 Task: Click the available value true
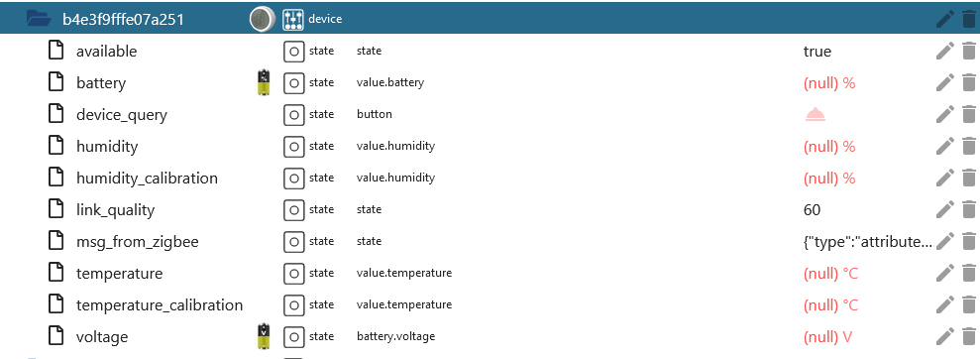(817, 52)
